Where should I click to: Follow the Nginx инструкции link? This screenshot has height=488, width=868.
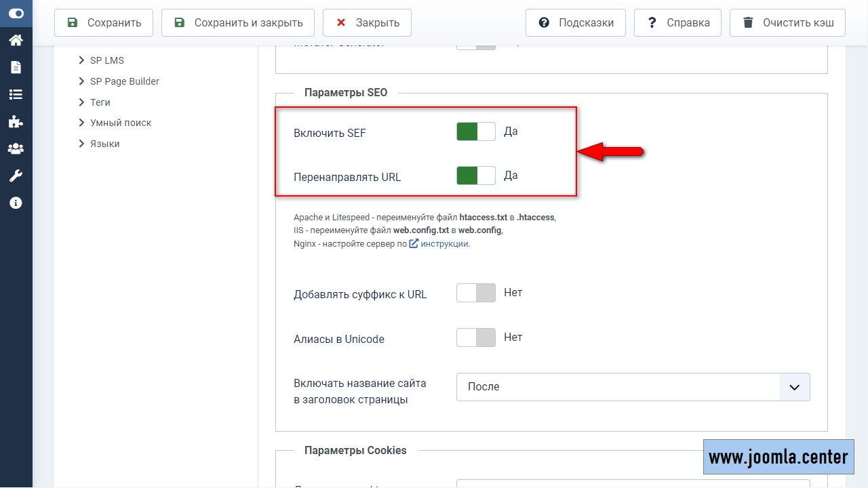444,244
